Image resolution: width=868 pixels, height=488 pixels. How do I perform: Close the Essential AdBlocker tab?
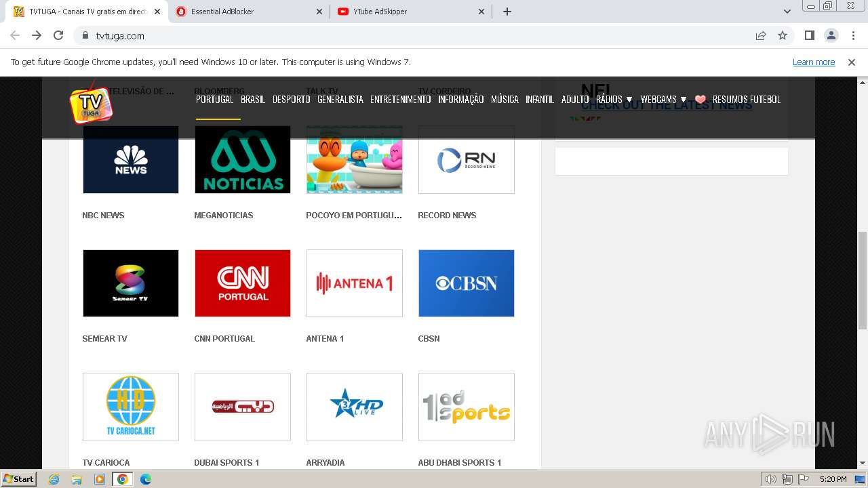[319, 12]
